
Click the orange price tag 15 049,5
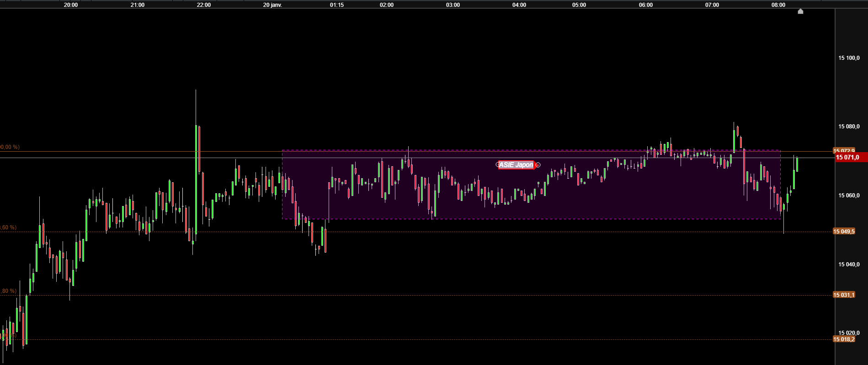pos(844,232)
